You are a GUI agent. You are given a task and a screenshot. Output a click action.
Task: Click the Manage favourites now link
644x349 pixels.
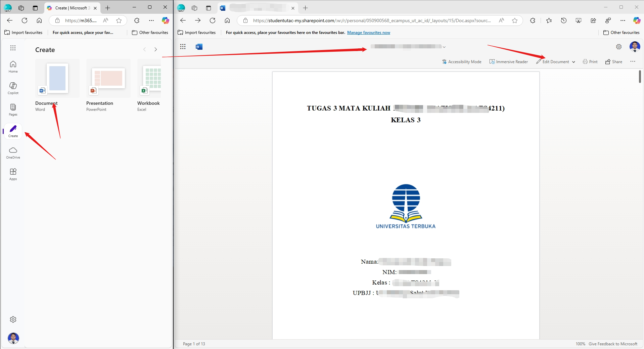point(368,32)
